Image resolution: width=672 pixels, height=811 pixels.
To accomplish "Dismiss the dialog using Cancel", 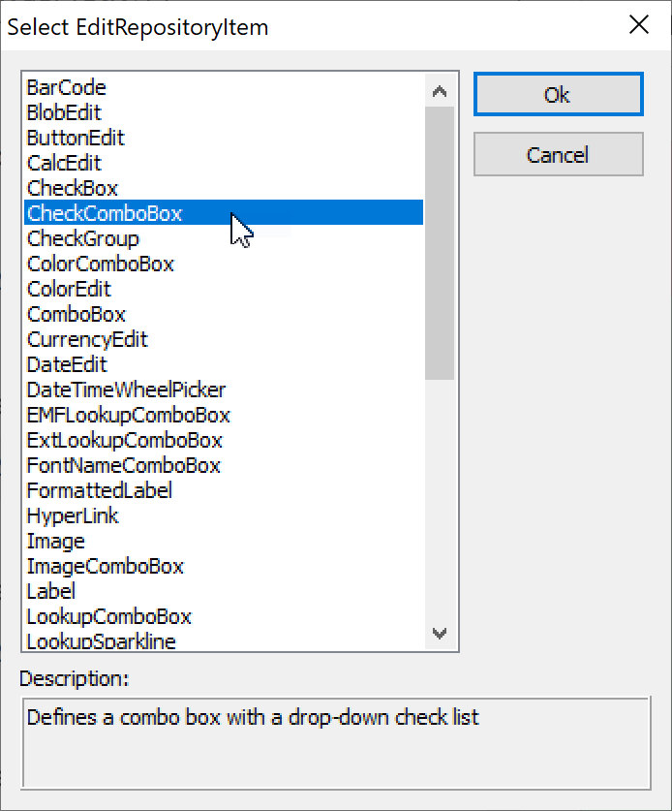I will (558, 154).
